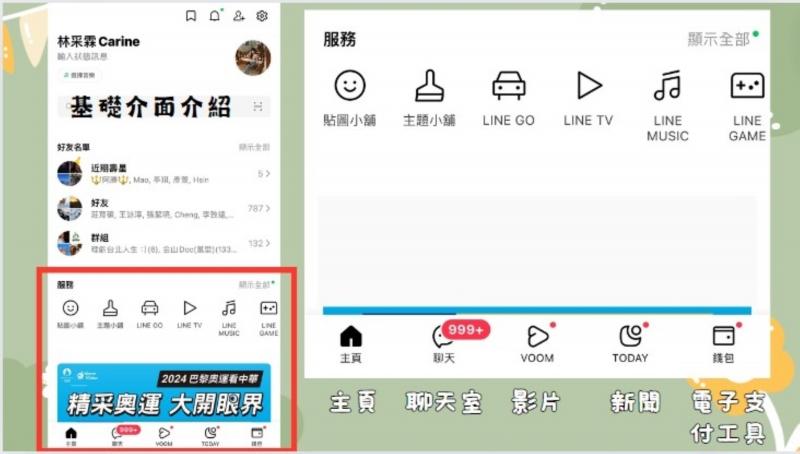This screenshot has height=454, width=800.
Task: Expand the 群組 row with 132 count
Action: click(163, 243)
